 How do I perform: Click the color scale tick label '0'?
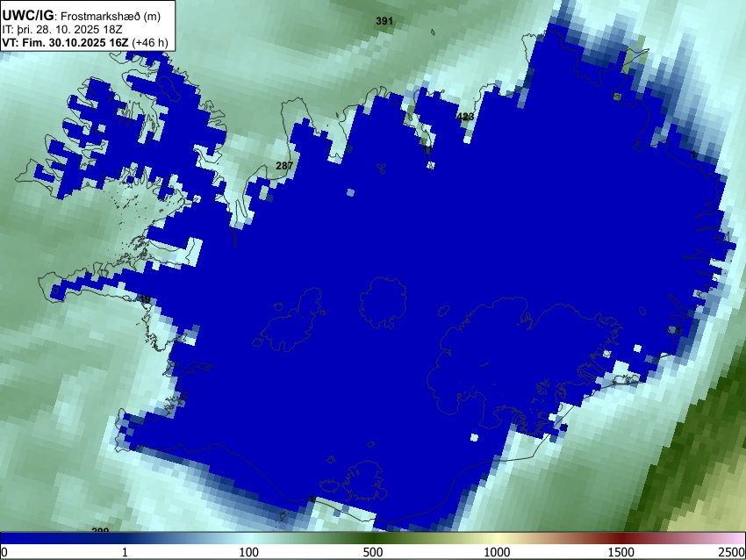tap(4, 552)
